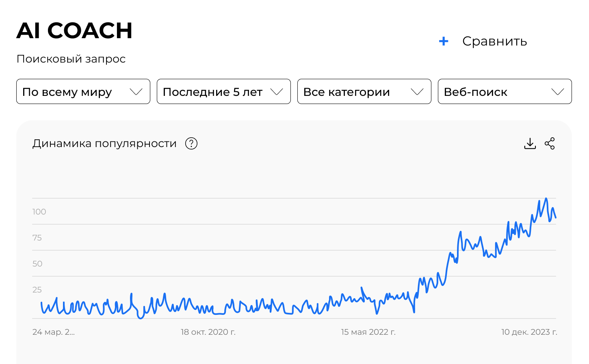Image resolution: width=589 pixels, height=364 pixels.
Task: Expand the Последние 5 лет period dropdown
Action: (223, 91)
